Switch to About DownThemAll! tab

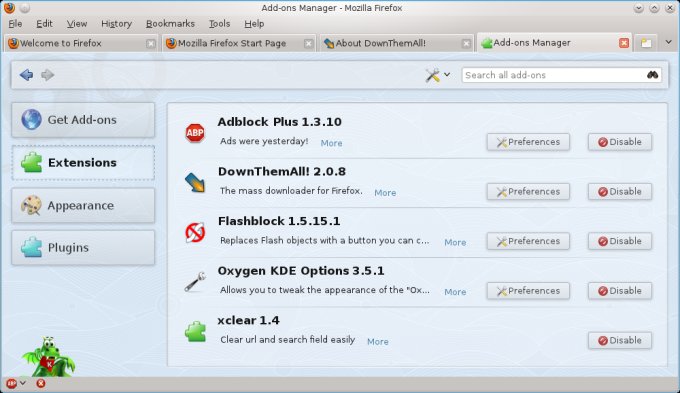click(x=396, y=43)
